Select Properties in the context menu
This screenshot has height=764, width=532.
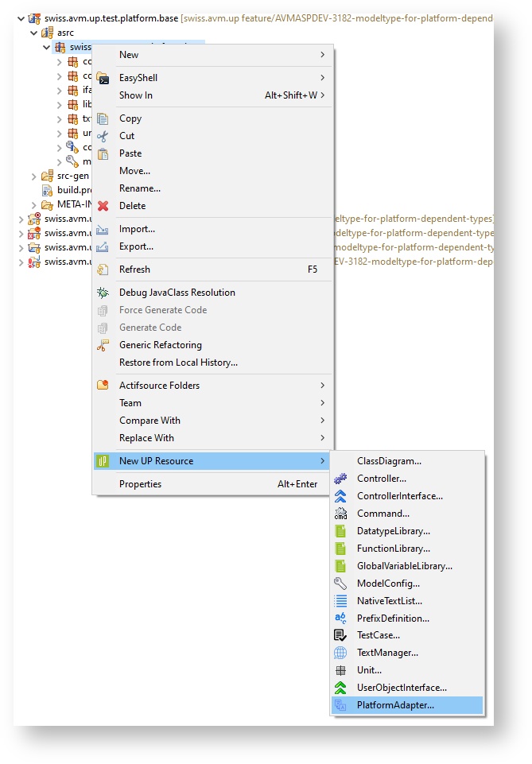(140, 484)
